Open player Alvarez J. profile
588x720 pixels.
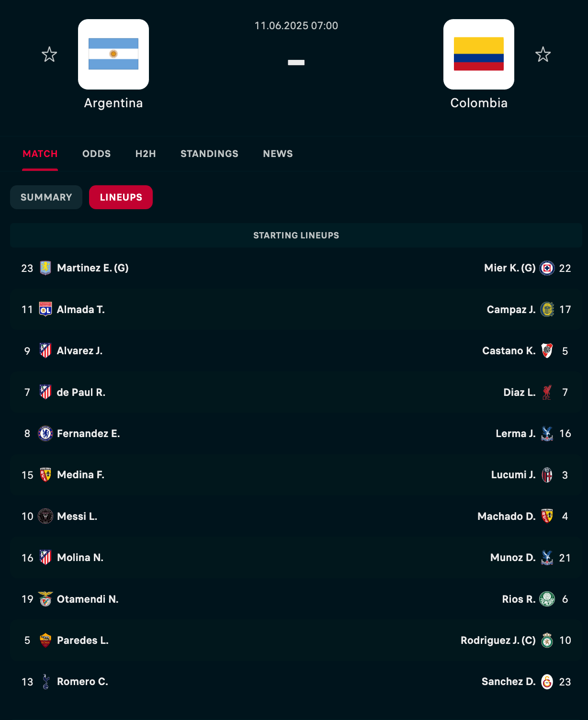(x=79, y=351)
